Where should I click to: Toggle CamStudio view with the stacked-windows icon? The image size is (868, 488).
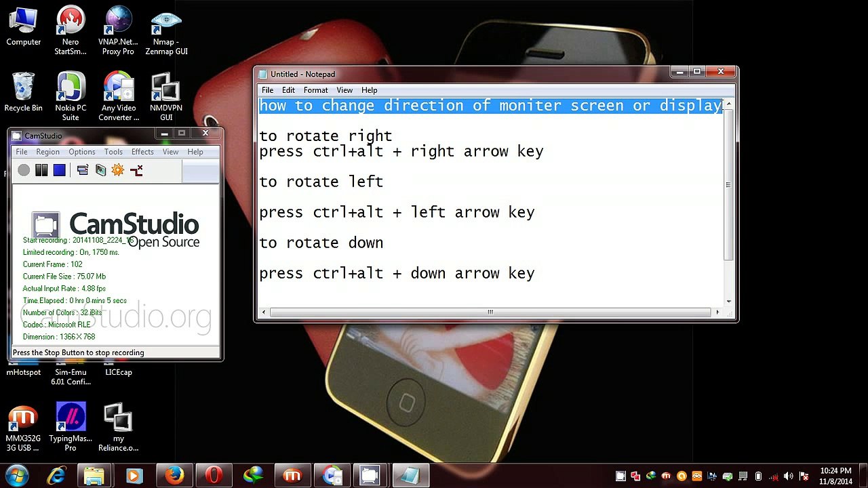pyautogui.click(x=83, y=170)
